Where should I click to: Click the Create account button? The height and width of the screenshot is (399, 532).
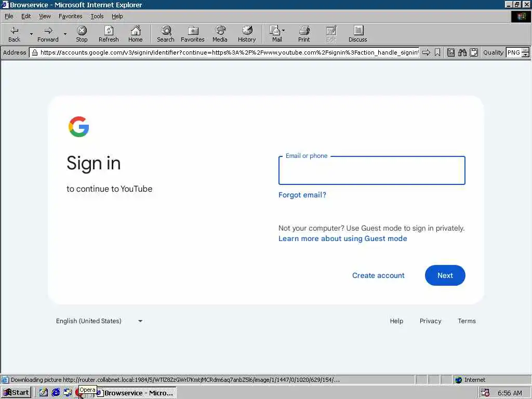pos(378,275)
